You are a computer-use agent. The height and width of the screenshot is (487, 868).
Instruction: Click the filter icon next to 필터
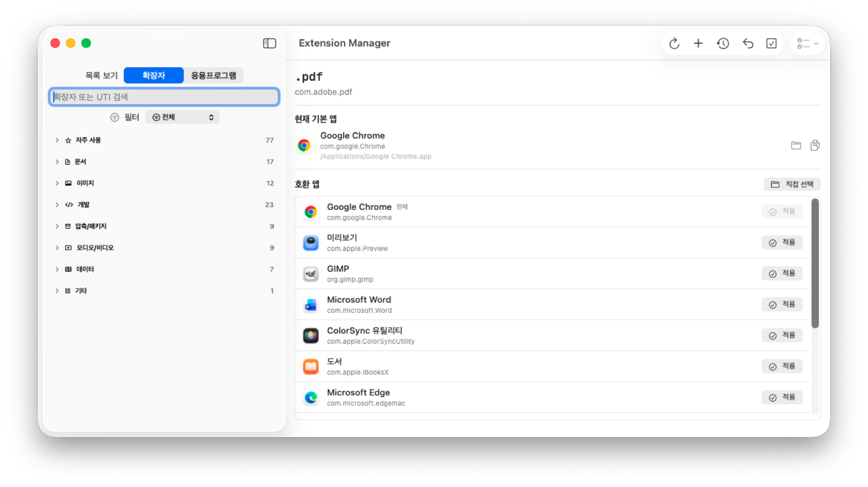(x=114, y=117)
